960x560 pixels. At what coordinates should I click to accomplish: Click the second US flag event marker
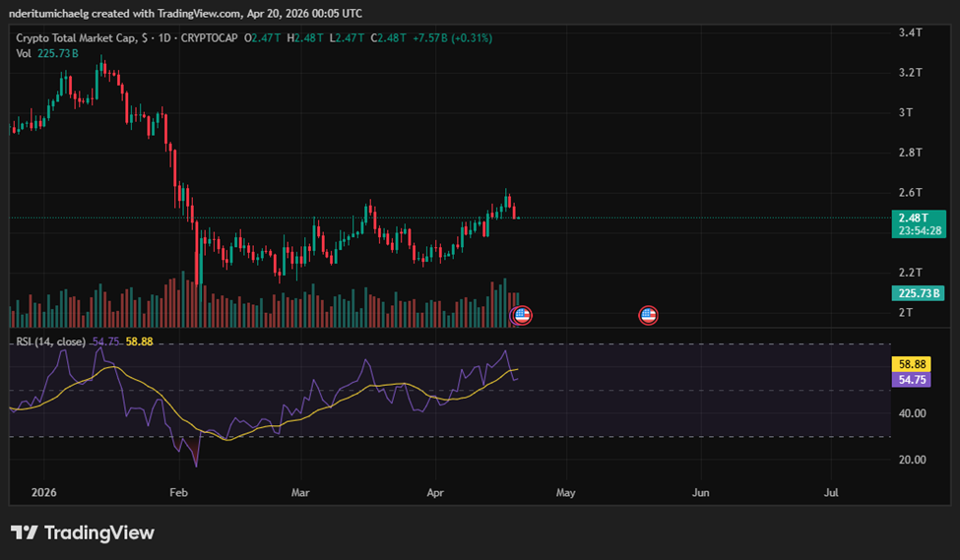pos(647,316)
